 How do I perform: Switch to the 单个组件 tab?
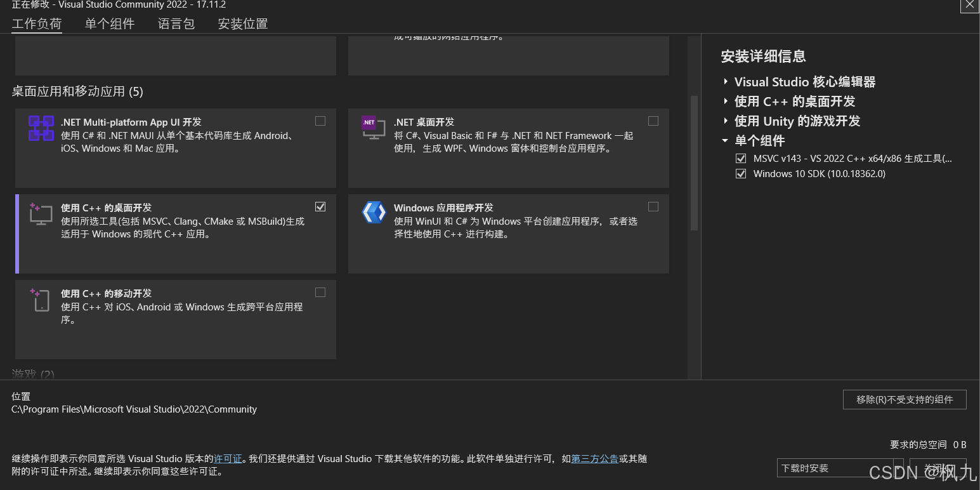tap(110, 24)
